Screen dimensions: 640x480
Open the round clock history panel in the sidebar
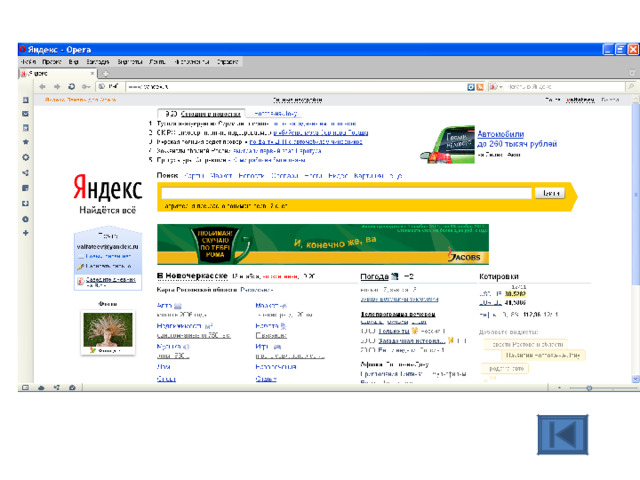point(25,219)
